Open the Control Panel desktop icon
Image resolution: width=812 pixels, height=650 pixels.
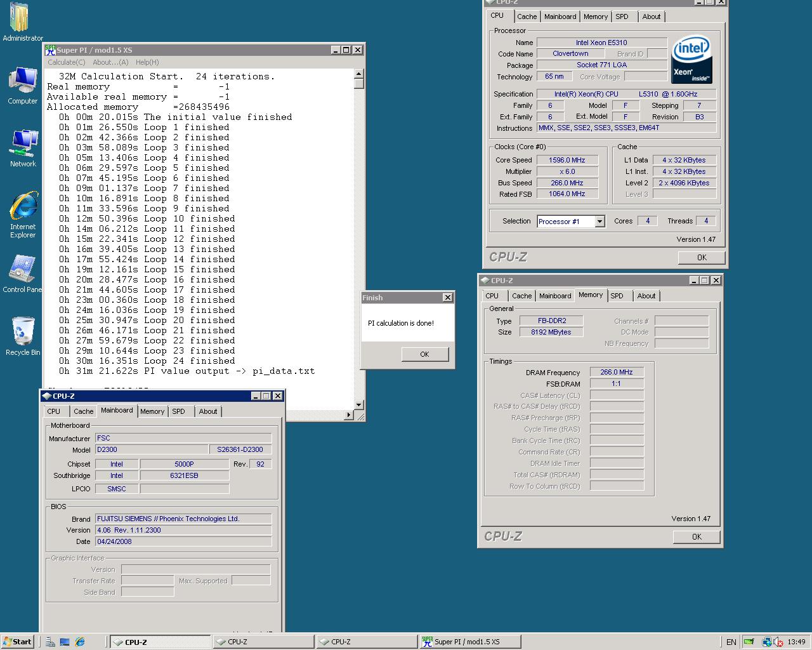(x=22, y=274)
